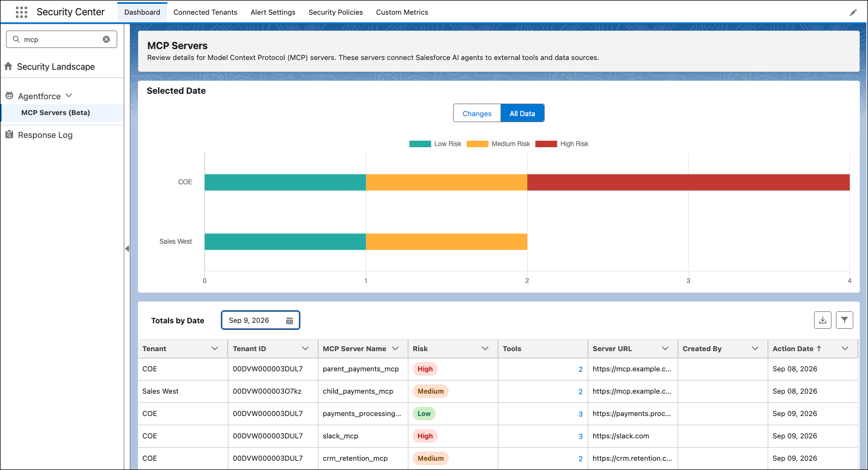This screenshot has width=868, height=470.
Task: Click the download table data icon
Action: pyautogui.click(x=823, y=320)
